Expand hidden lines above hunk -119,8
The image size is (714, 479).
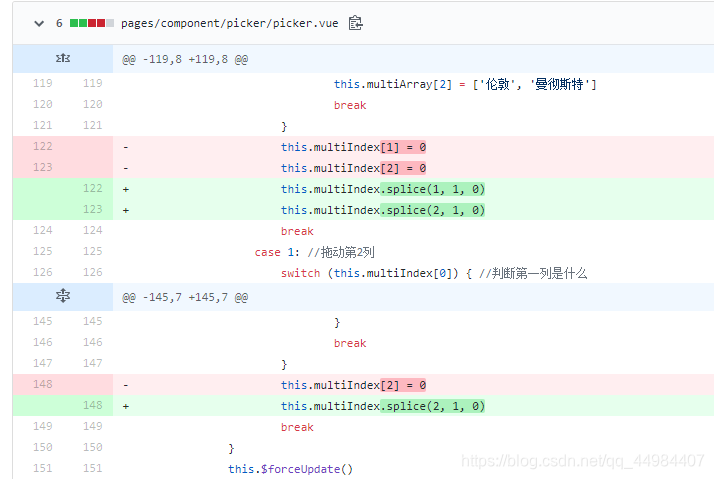63,58
